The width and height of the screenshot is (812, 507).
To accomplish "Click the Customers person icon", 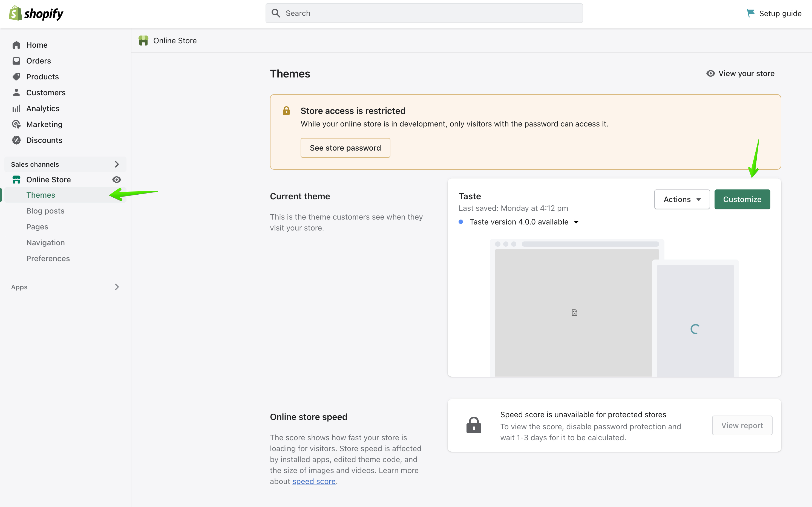I will click(16, 93).
